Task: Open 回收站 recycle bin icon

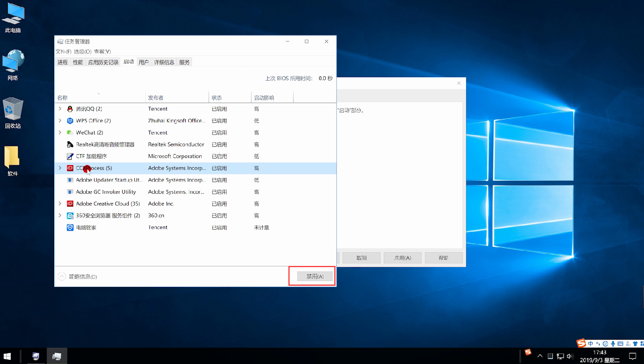Action: [x=13, y=113]
